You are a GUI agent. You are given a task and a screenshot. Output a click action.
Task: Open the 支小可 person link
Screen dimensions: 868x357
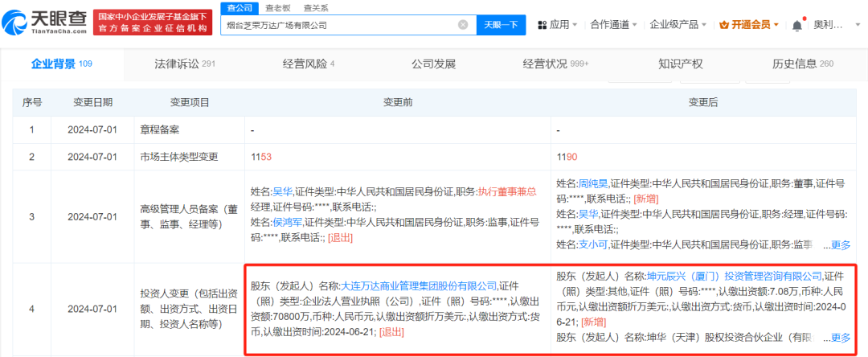(x=593, y=244)
